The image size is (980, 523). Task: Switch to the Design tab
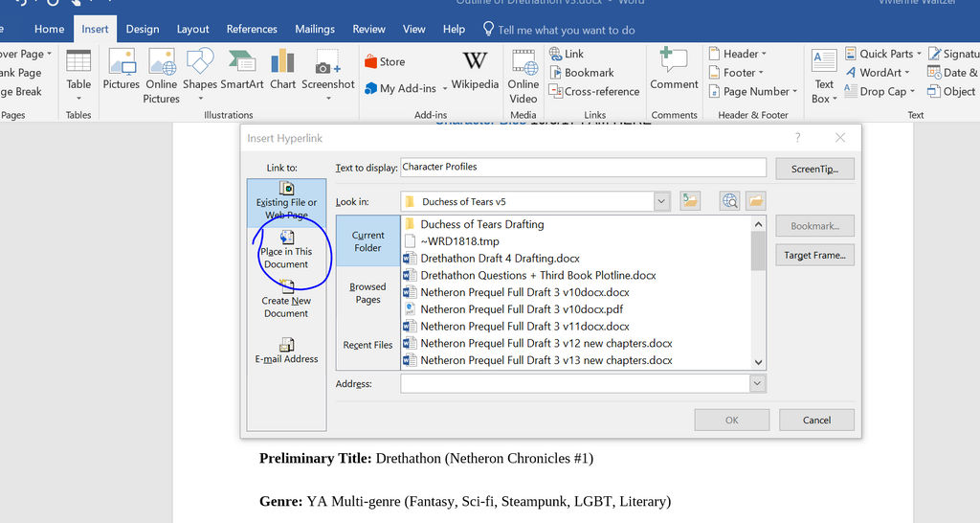143,29
